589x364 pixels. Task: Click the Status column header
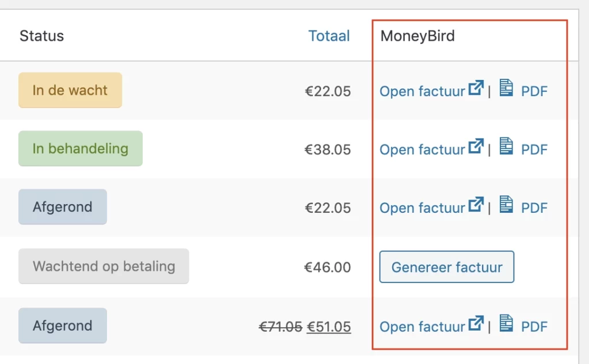(41, 36)
